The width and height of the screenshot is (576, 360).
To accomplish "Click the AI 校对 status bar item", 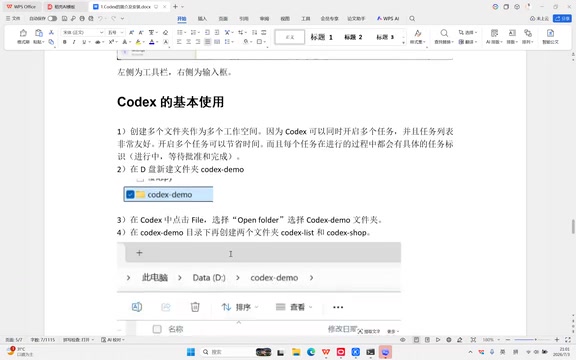I will (x=113, y=340).
